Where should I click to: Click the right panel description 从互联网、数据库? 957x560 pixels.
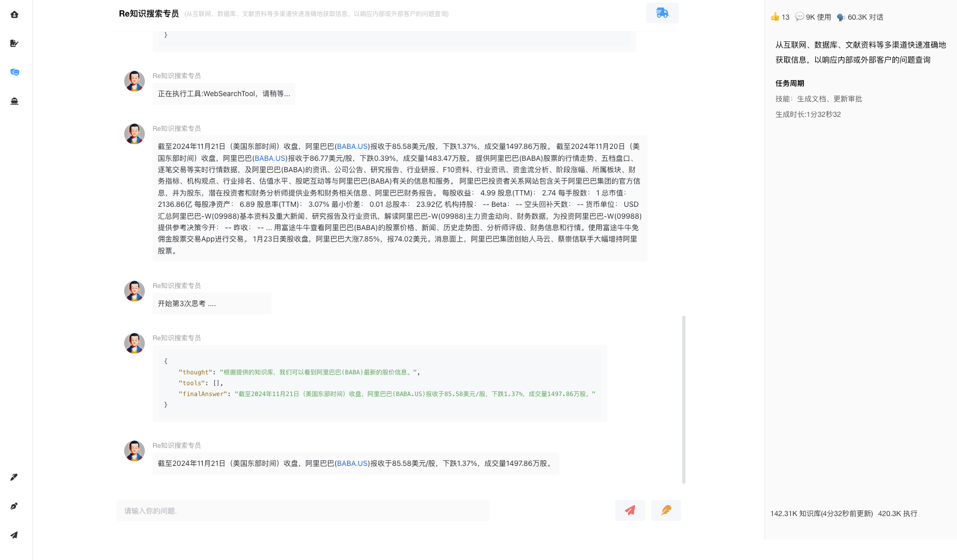click(861, 52)
